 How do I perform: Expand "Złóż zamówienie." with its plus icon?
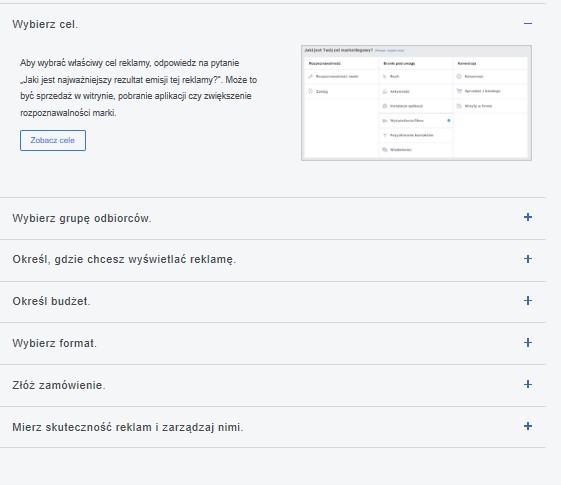(x=528, y=384)
